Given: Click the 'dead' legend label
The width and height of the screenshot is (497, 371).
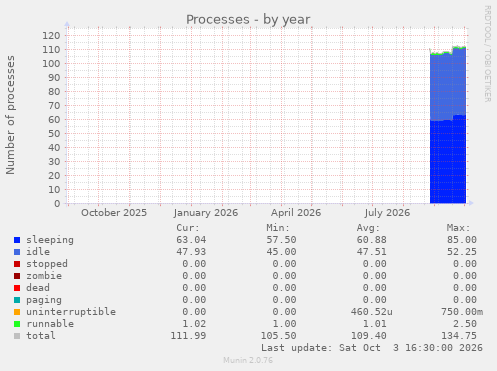Looking at the screenshot, I should 38,288.
